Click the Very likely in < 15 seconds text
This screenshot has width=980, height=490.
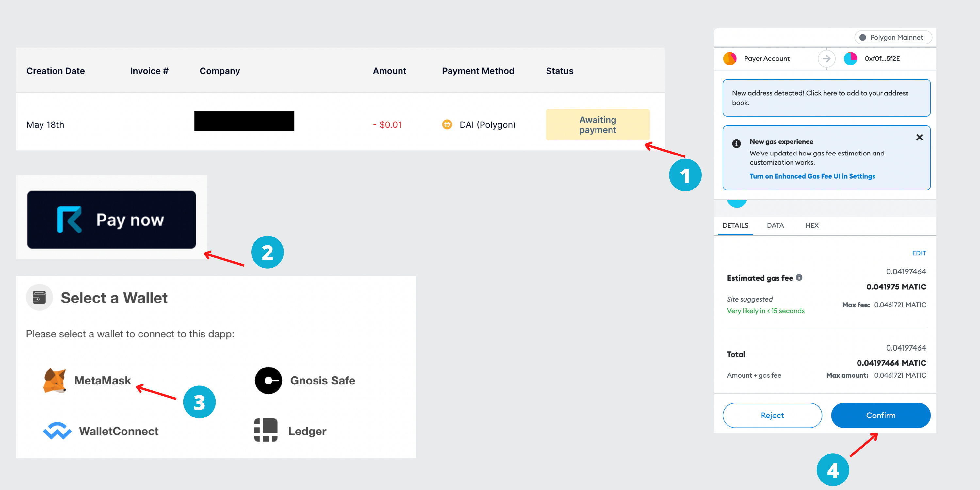pyautogui.click(x=765, y=311)
